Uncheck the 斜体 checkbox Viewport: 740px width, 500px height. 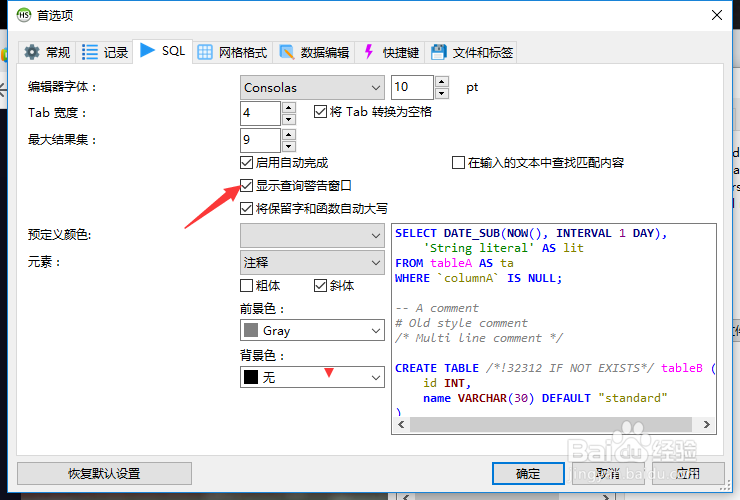(x=320, y=286)
